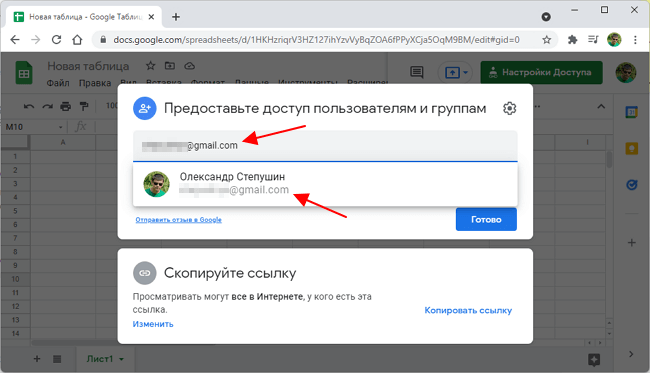650x373 pixels.
Task: Click Готово button
Action: pyautogui.click(x=486, y=219)
